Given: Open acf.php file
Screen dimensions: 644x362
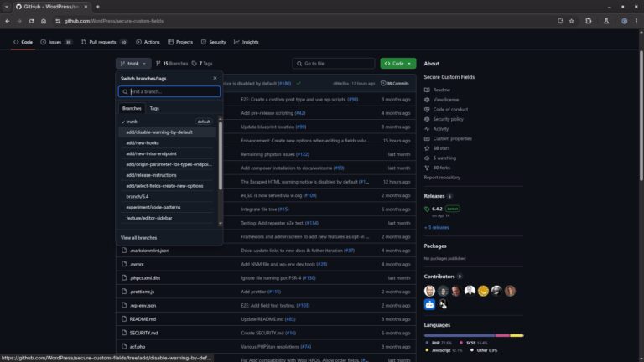Looking at the screenshot, I should click(138, 347).
